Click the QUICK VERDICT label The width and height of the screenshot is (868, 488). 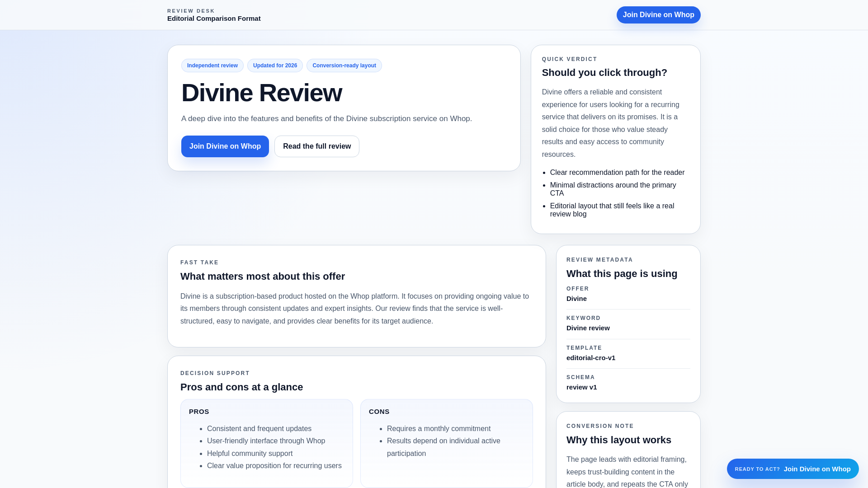click(570, 59)
